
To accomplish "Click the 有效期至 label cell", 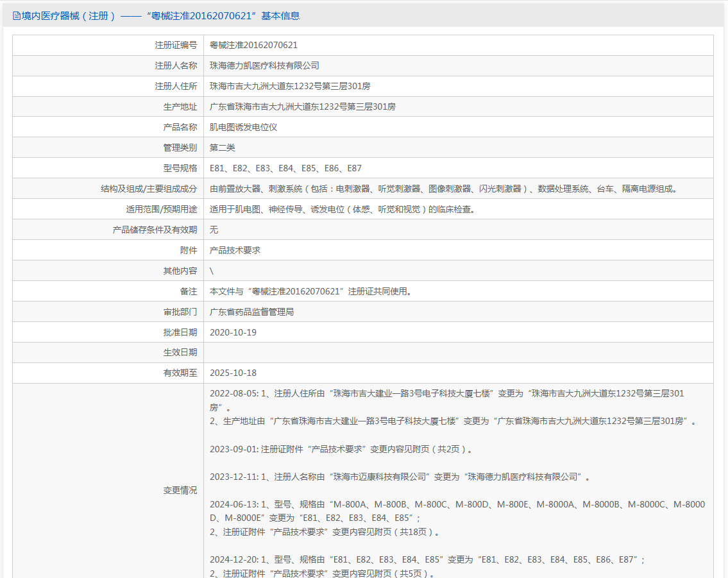I will click(108, 373).
